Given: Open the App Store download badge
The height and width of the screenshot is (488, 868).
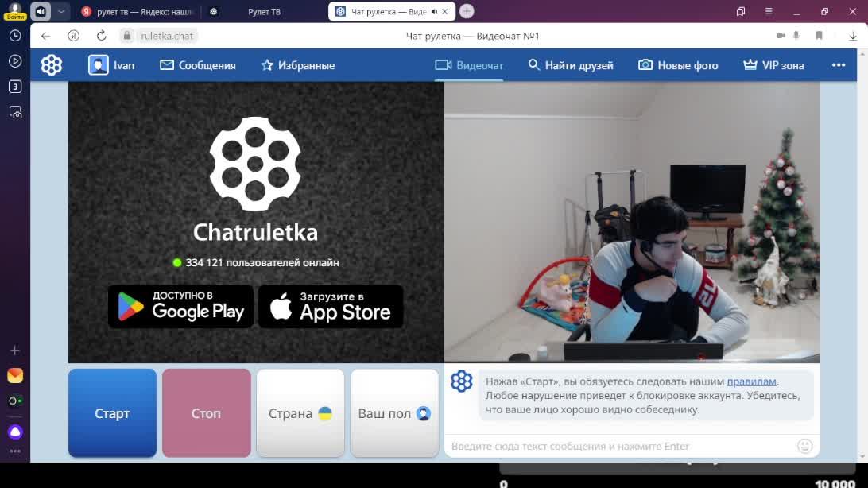Looking at the screenshot, I should (x=331, y=307).
